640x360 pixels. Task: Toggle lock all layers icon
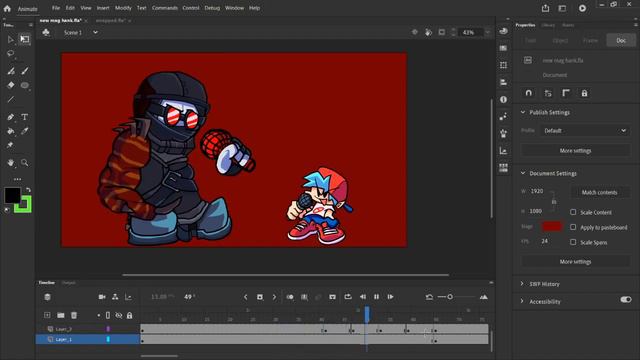129,315
